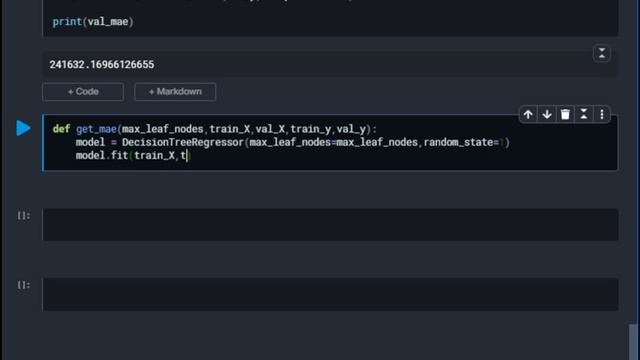Click the model.fit(train_X line
Image resolution: width=640 pixels, height=360 pixels.
[x=132, y=156]
